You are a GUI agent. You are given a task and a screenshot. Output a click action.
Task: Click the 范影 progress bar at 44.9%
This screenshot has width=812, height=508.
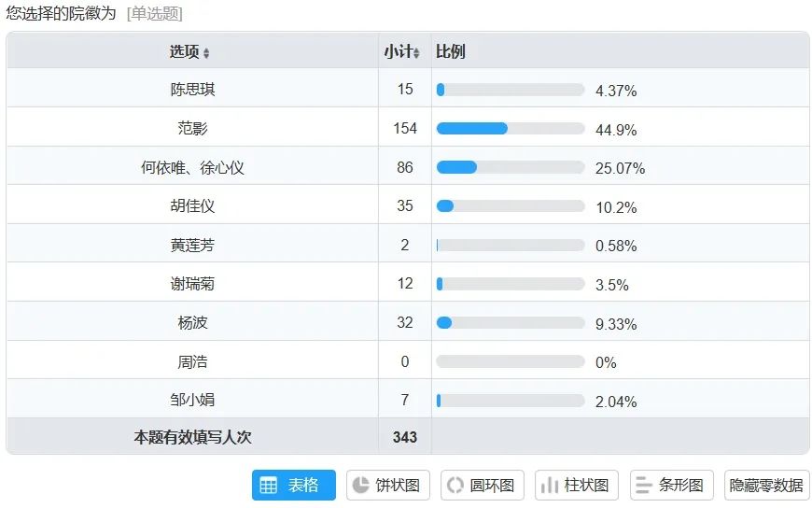click(510, 129)
